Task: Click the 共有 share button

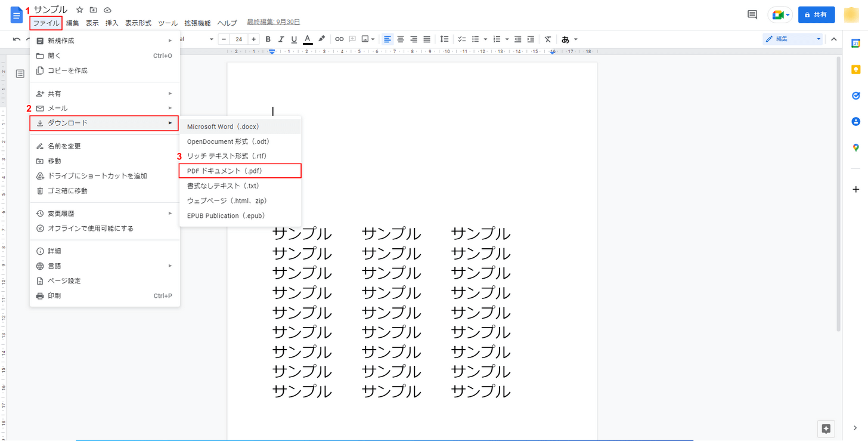Action: pos(817,15)
